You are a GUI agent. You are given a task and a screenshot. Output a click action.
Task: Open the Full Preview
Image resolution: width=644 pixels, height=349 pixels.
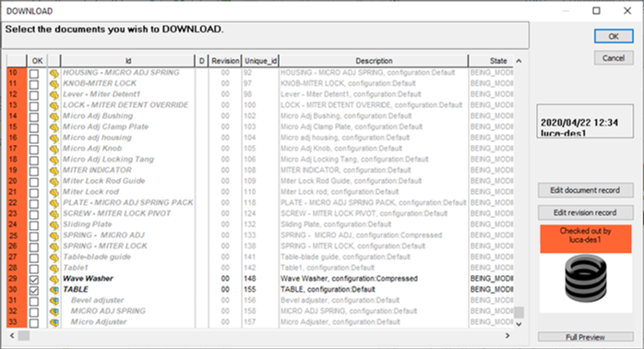click(585, 337)
